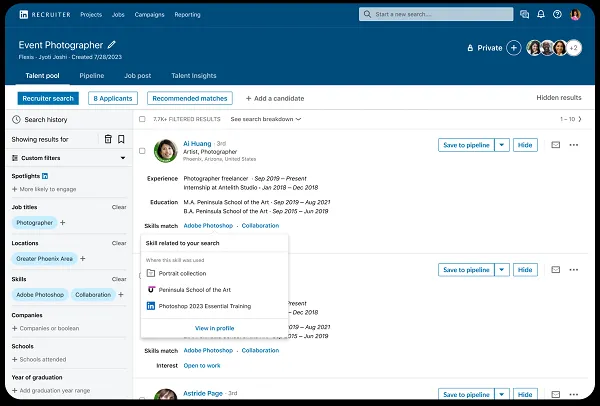The width and height of the screenshot is (600, 406).
Task: Delete the current search with trash icon
Action: pyautogui.click(x=108, y=139)
